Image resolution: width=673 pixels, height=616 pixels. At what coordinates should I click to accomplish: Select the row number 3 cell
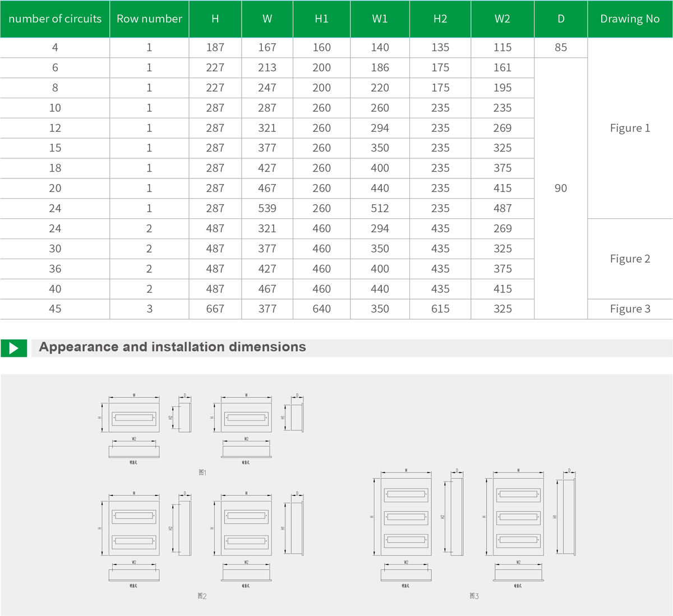pos(149,309)
